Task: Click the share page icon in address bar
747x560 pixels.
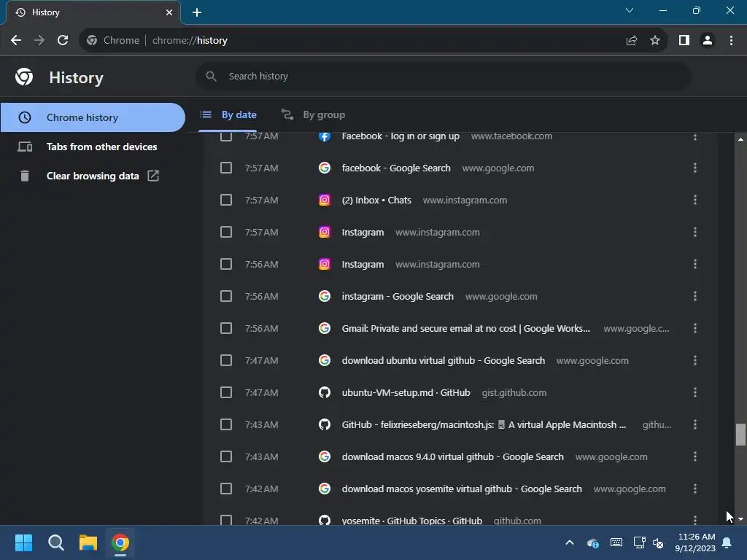Action: coord(632,41)
